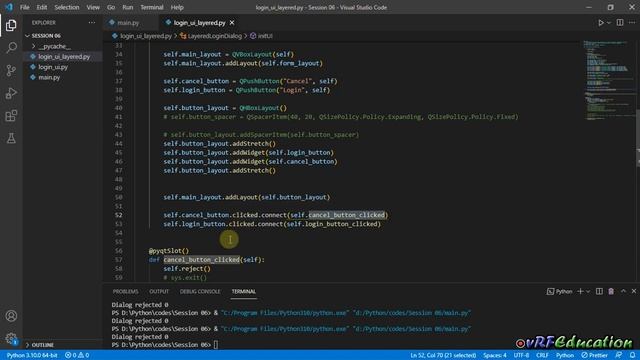Open the Extensions view icon
The width and height of the screenshot is (640, 360).
point(11,116)
